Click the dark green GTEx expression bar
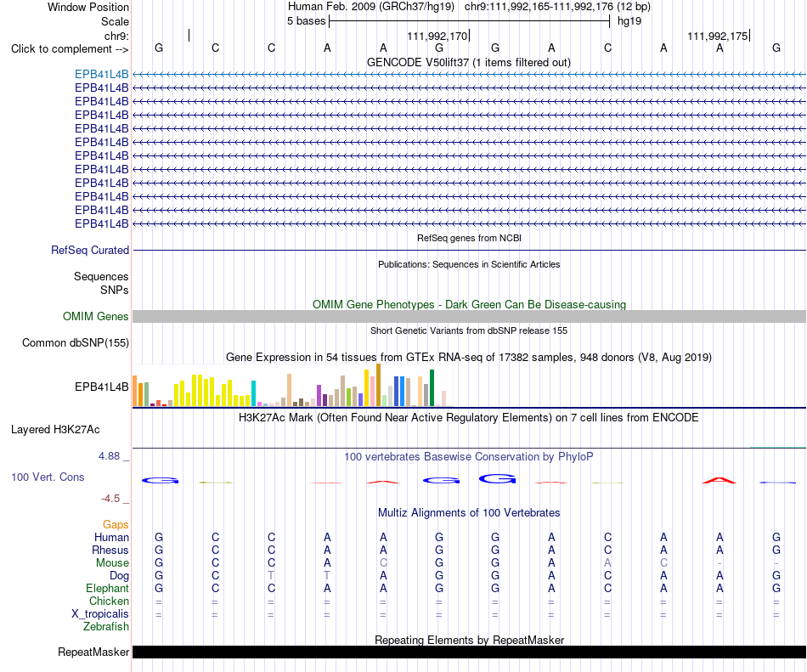The height and width of the screenshot is (672, 807). click(432, 388)
